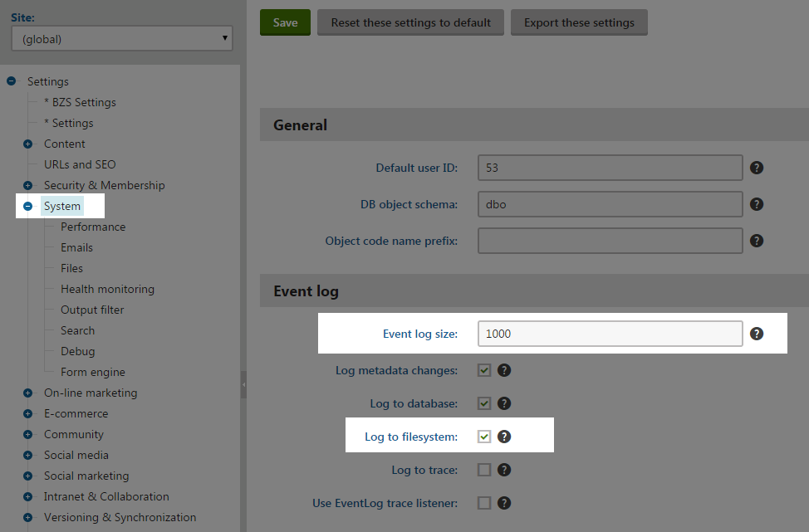Select BZS Settings in the tree
The width and height of the screenshot is (809, 532).
point(80,102)
